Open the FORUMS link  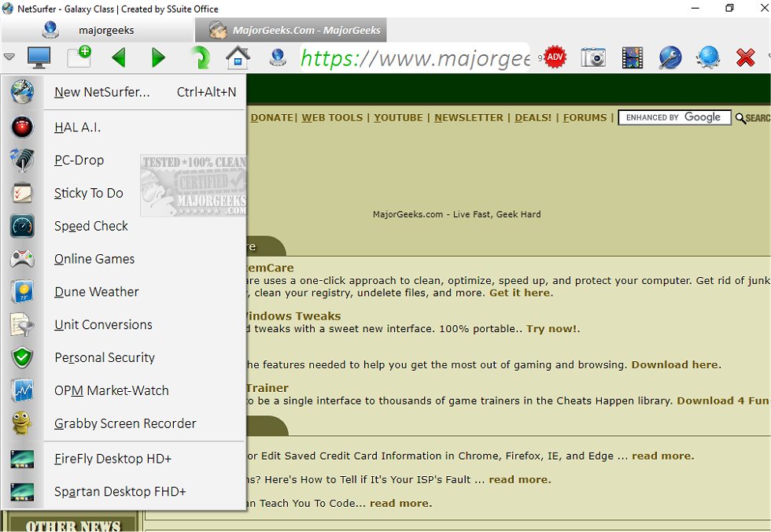[x=585, y=117]
